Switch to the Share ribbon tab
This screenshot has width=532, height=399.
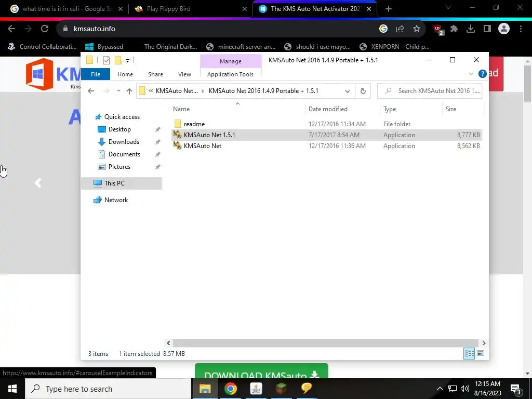(155, 74)
